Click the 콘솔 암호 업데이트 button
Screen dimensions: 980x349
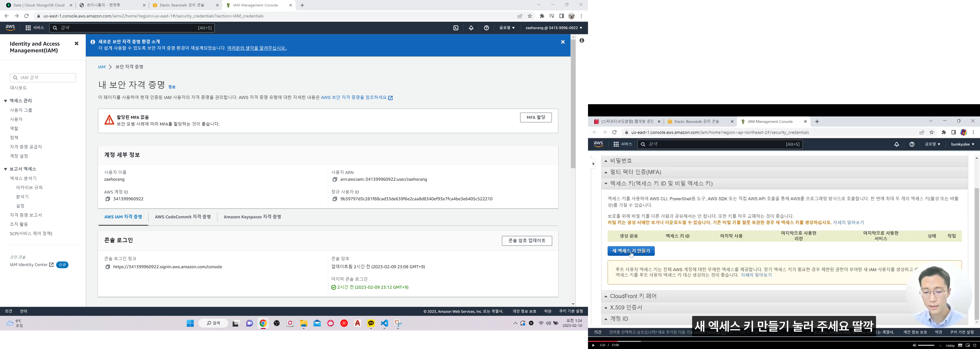[x=527, y=241]
